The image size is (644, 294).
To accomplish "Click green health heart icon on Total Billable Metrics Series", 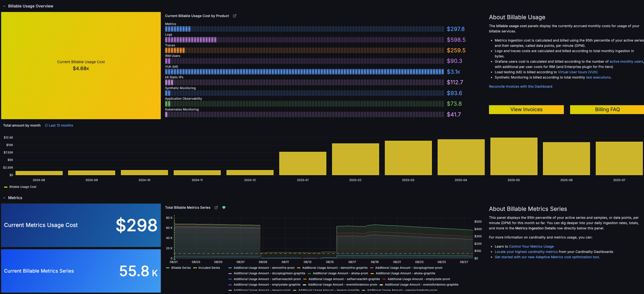I will click(x=224, y=208).
